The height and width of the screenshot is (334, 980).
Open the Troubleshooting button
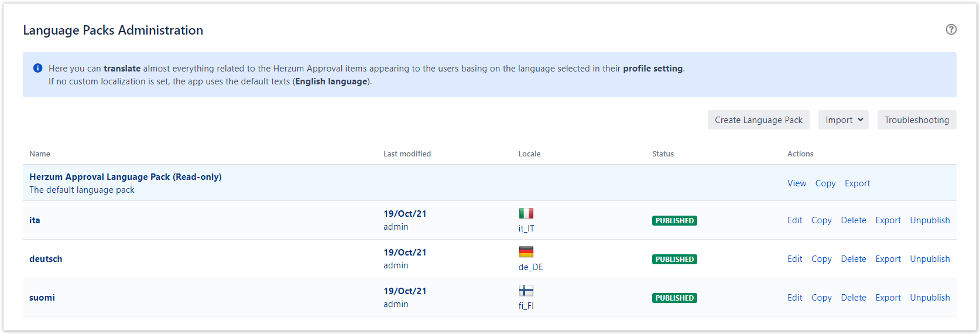916,120
